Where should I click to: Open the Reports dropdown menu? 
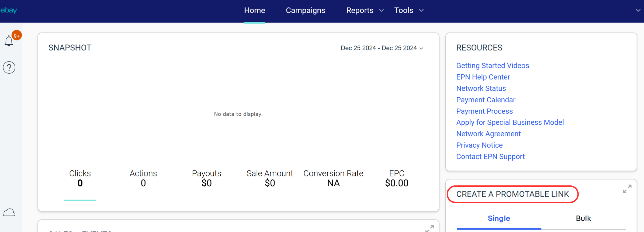pos(365,11)
